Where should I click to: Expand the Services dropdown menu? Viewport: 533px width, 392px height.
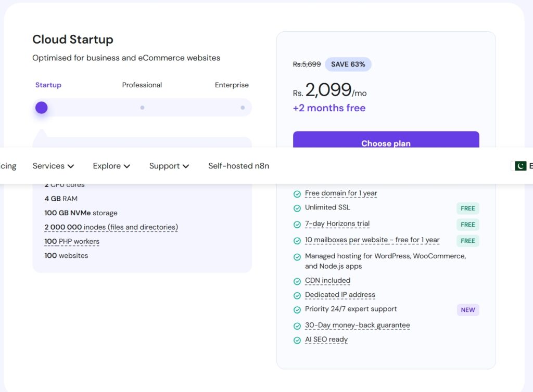click(x=53, y=166)
